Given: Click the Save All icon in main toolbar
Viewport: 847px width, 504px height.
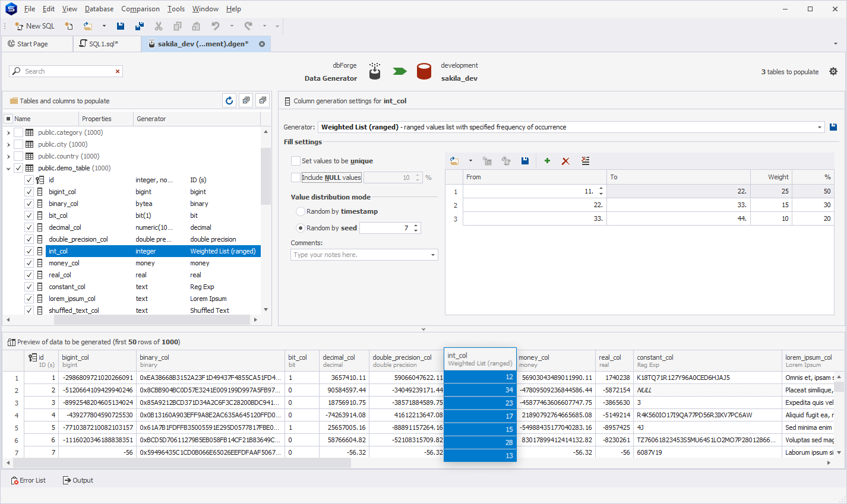Looking at the screenshot, I should click(140, 26).
